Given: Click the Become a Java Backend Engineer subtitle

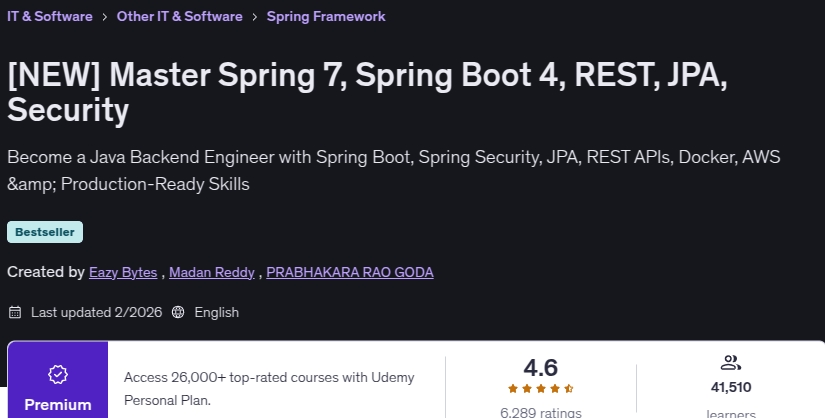Looking at the screenshot, I should click(x=394, y=171).
